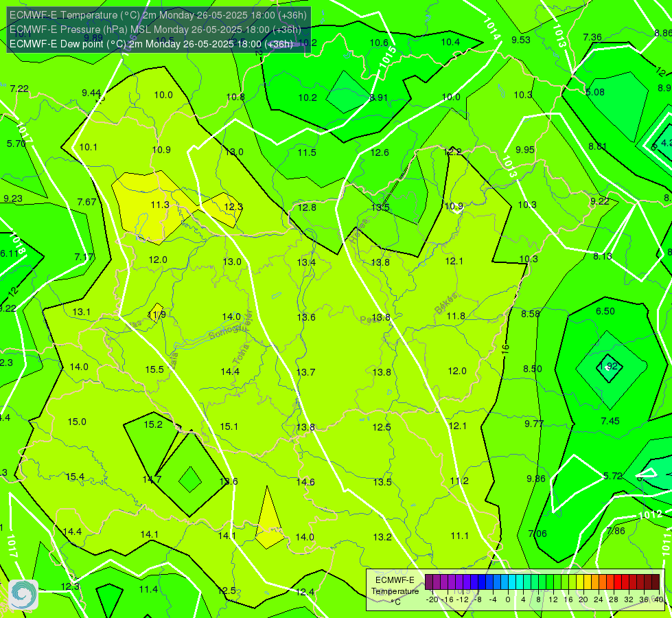Click the 11.3 value in the yellow patch
The width and height of the screenshot is (672, 618).
[160, 205]
